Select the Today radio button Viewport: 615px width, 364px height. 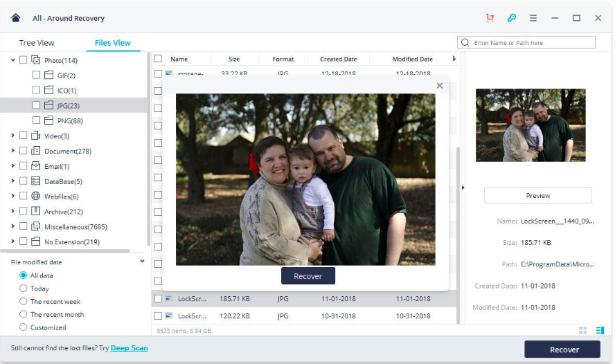(24, 289)
